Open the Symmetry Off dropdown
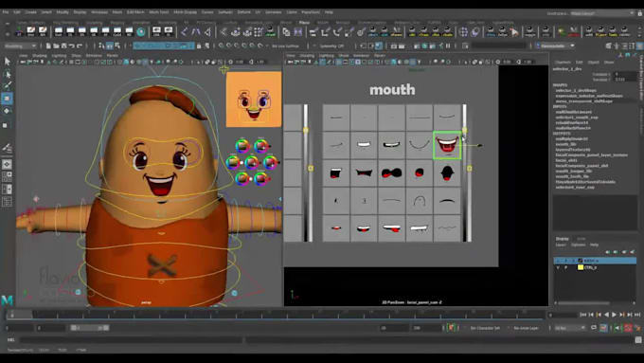 331,46
